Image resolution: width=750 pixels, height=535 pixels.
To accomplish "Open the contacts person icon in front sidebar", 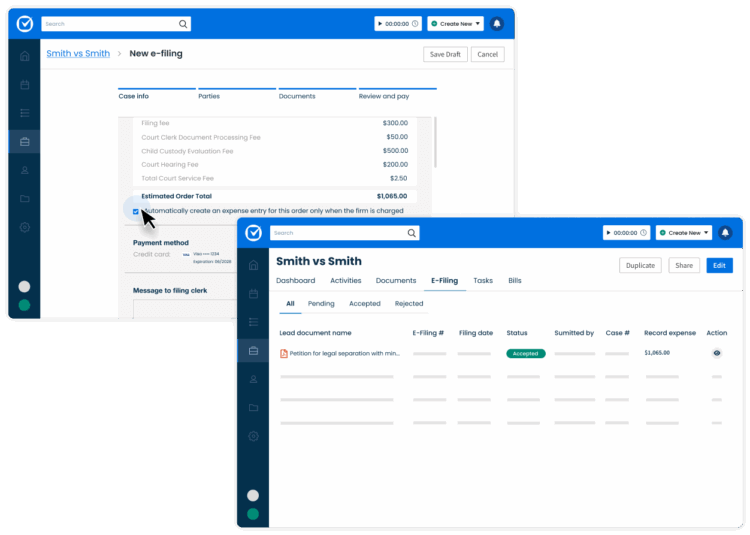I will [x=254, y=379].
